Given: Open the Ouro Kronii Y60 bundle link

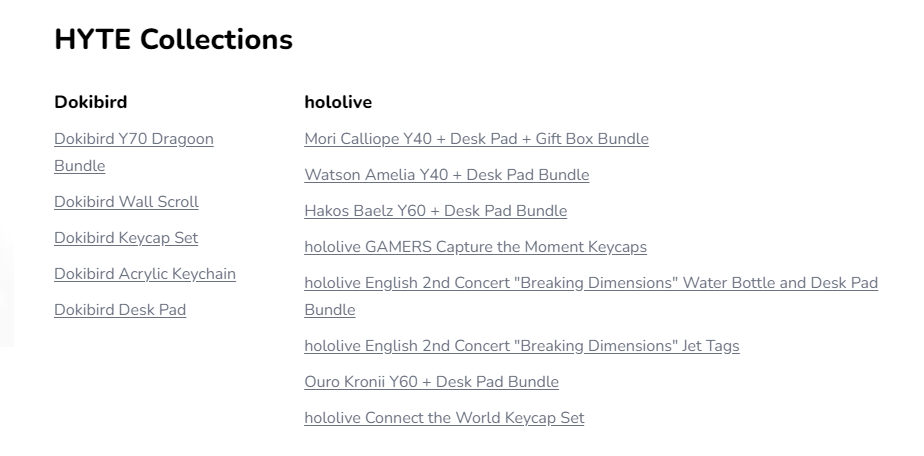Looking at the screenshot, I should coord(431,382).
